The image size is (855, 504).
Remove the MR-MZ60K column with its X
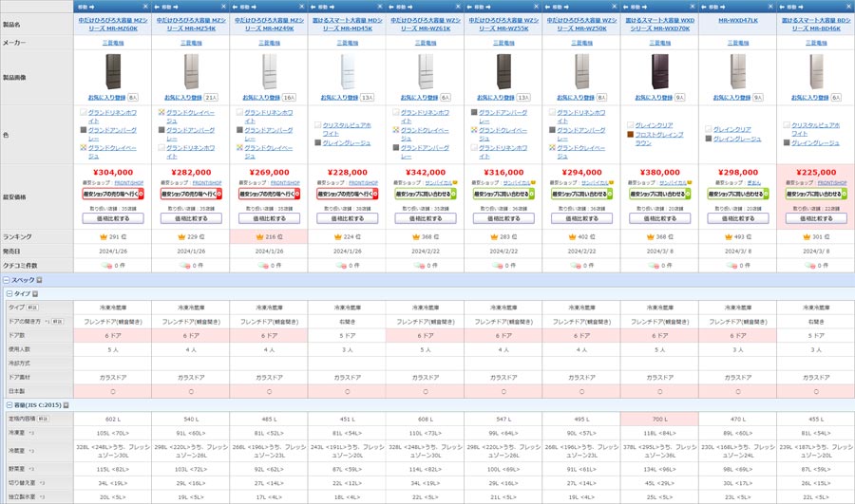tap(145, 7)
